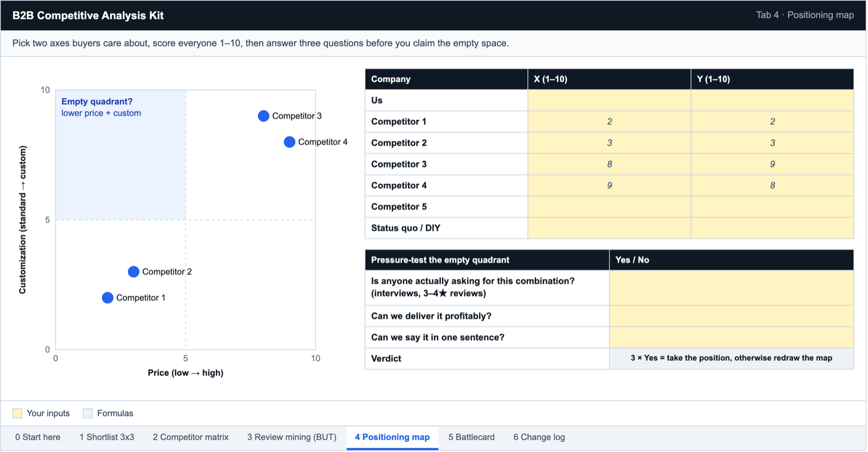Select Competitor 2 Y score cell
This screenshot has height=452, width=868.
[773, 143]
